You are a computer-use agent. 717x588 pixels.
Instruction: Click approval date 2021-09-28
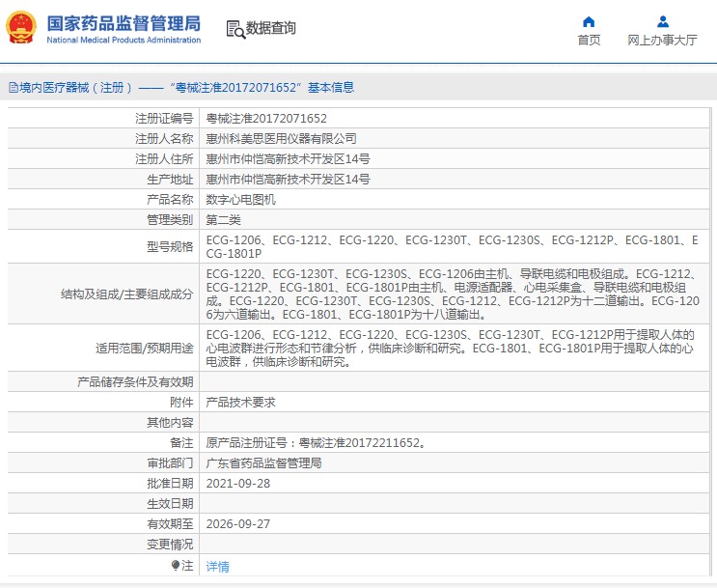click(x=238, y=483)
